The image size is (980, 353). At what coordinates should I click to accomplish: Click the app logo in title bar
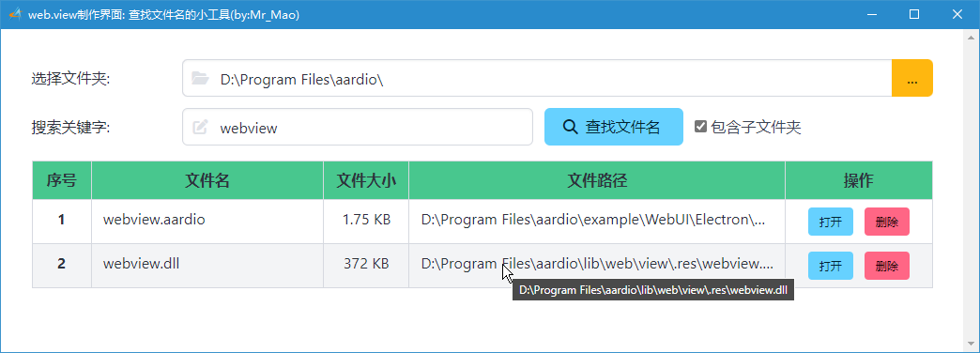click(x=15, y=14)
